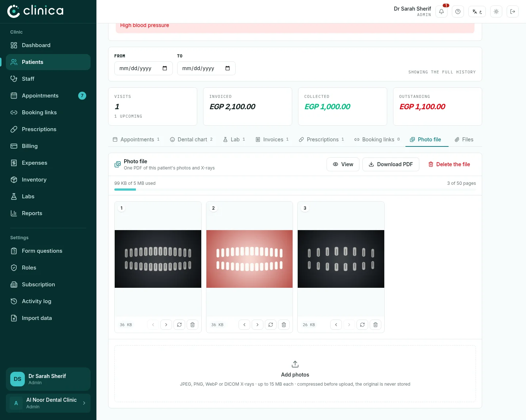Move photo page 3 backward

(x=336, y=325)
